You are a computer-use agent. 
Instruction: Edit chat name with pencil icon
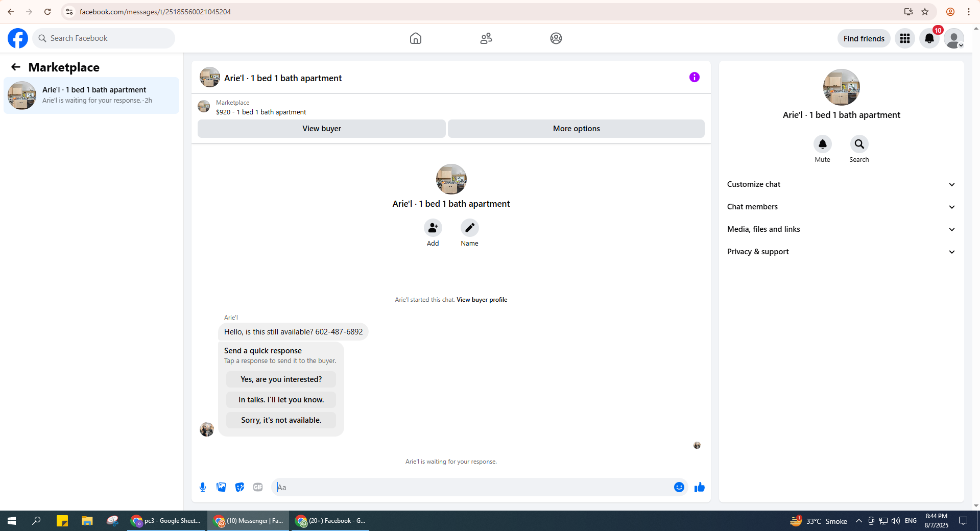(x=470, y=228)
